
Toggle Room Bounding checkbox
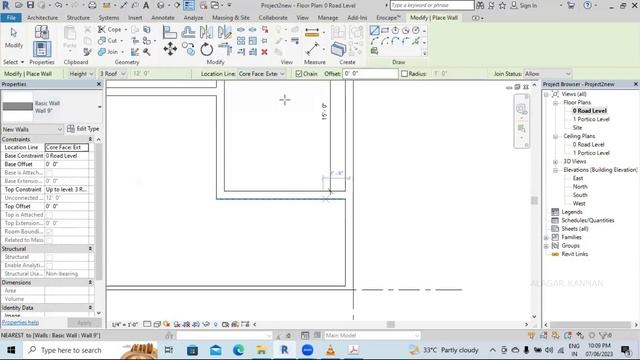[49, 231]
